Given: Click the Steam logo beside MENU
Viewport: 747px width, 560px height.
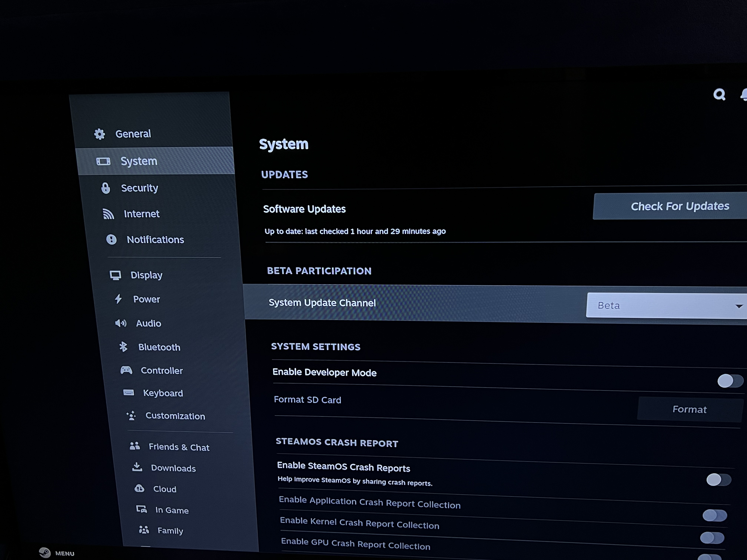Looking at the screenshot, I should point(45,553).
